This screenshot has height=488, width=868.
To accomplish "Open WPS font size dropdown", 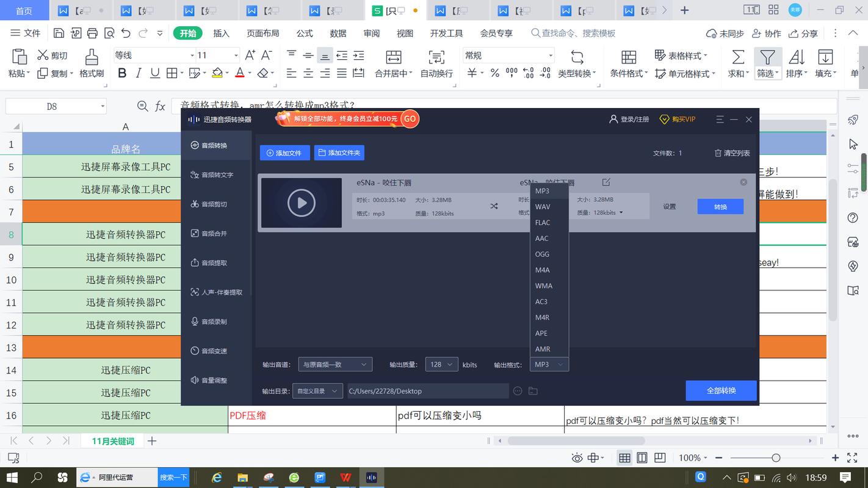I will [236, 56].
